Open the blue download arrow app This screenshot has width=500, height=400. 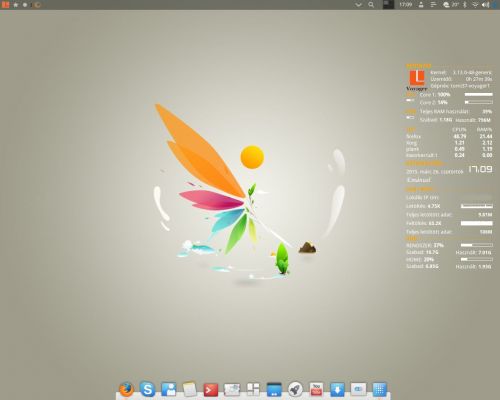[x=337, y=389]
